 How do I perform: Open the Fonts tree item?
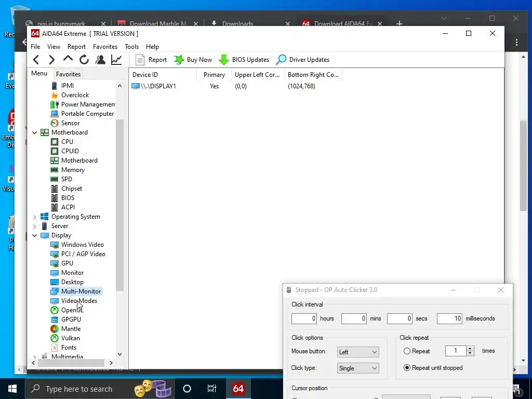tap(64, 347)
